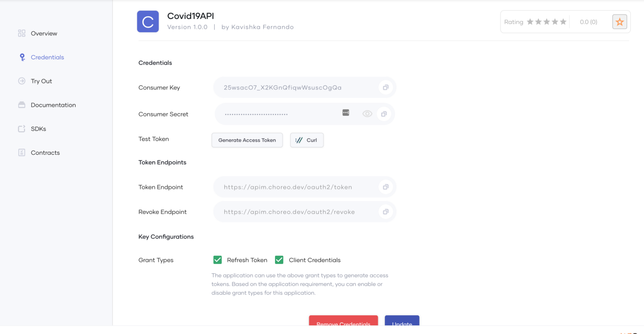Uncheck the Client Credentials grant type
This screenshot has height=334, width=644.
point(279,260)
